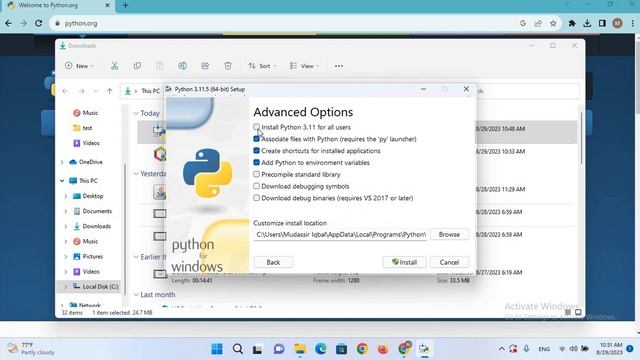
Task: Open the Sort dropdown in Explorer
Action: tap(262, 66)
